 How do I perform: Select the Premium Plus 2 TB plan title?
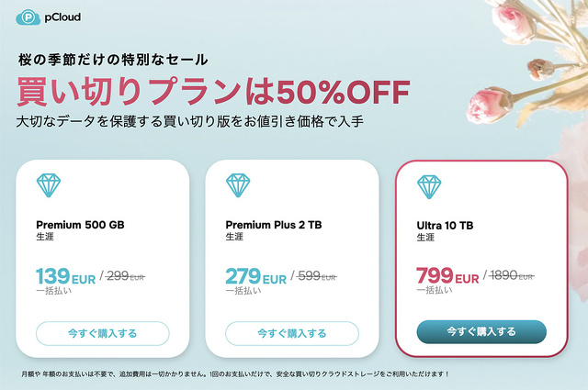[274, 225]
